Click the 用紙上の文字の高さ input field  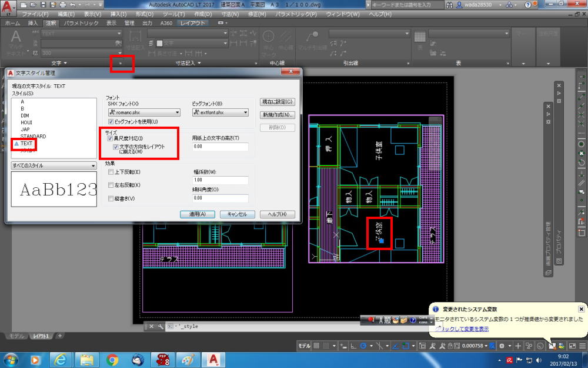coord(220,147)
